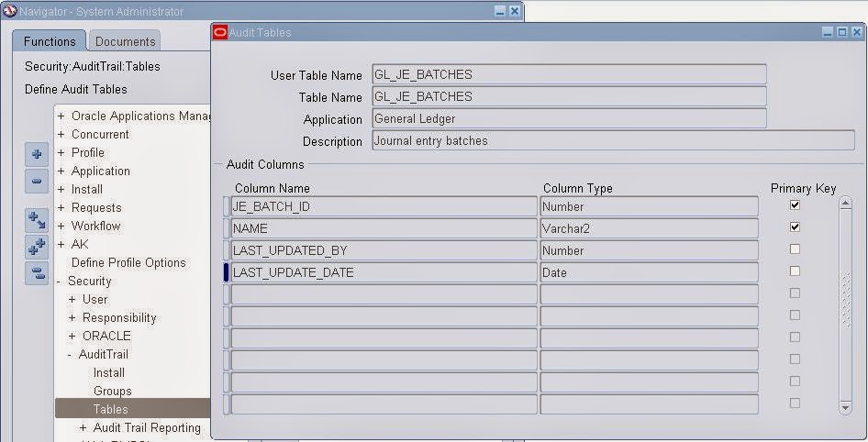The width and height of the screenshot is (868, 442).
Task: Expand the Workflow tree node
Action: (61, 227)
